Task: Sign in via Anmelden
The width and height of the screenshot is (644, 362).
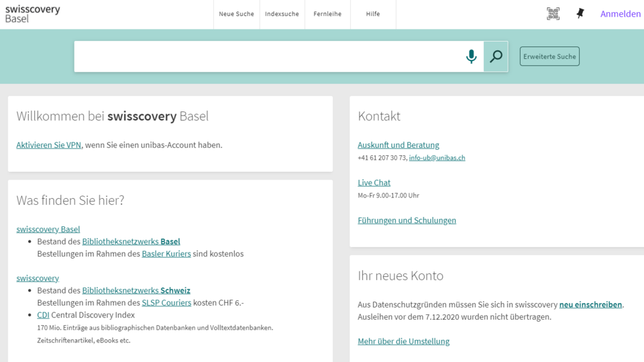Action: [x=621, y=14]
